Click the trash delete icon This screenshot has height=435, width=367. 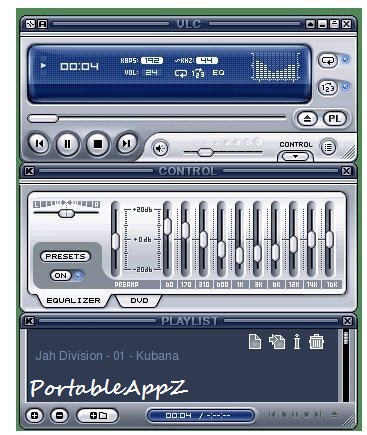(x=316, y=342)
